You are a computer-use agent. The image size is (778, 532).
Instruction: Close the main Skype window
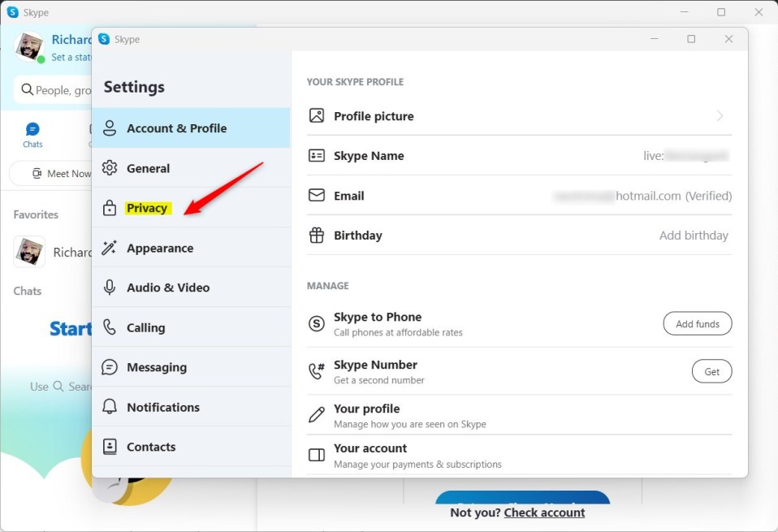point(759,12)
